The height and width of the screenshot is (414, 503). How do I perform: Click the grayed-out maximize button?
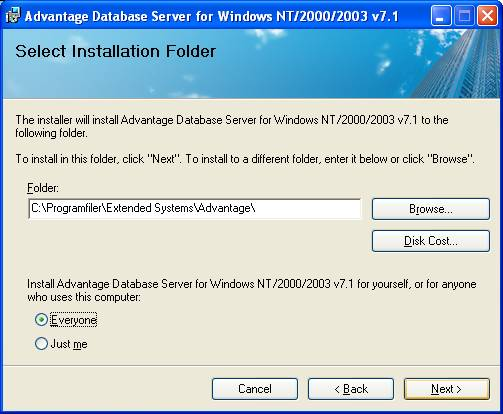464,16
